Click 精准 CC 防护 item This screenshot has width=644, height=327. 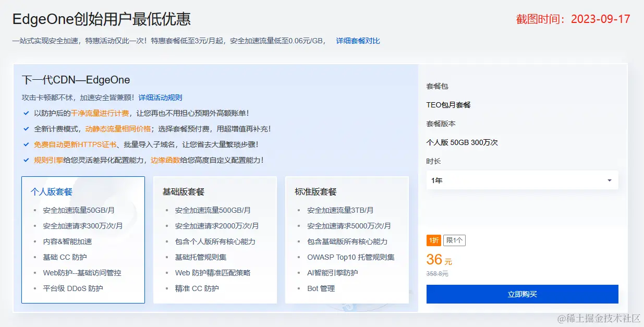pos(197,288)
